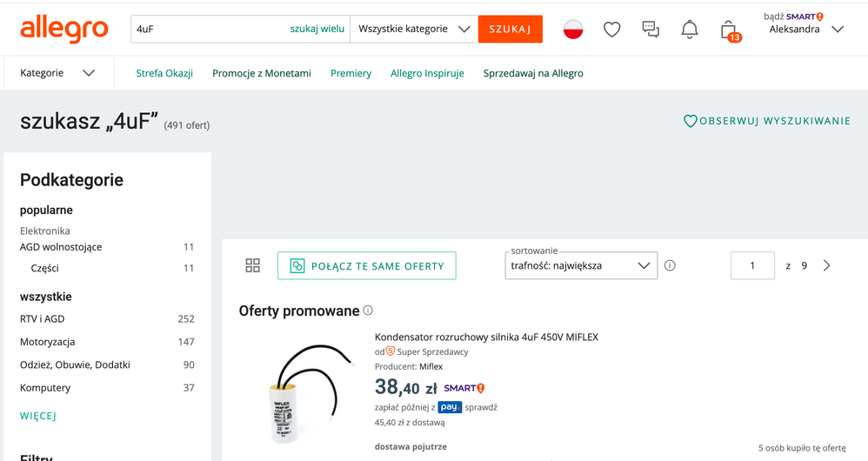The height and width of the screenshot is (461, 868).
Task: Open the sorting trafność dropdown
Action: point(581,265)
